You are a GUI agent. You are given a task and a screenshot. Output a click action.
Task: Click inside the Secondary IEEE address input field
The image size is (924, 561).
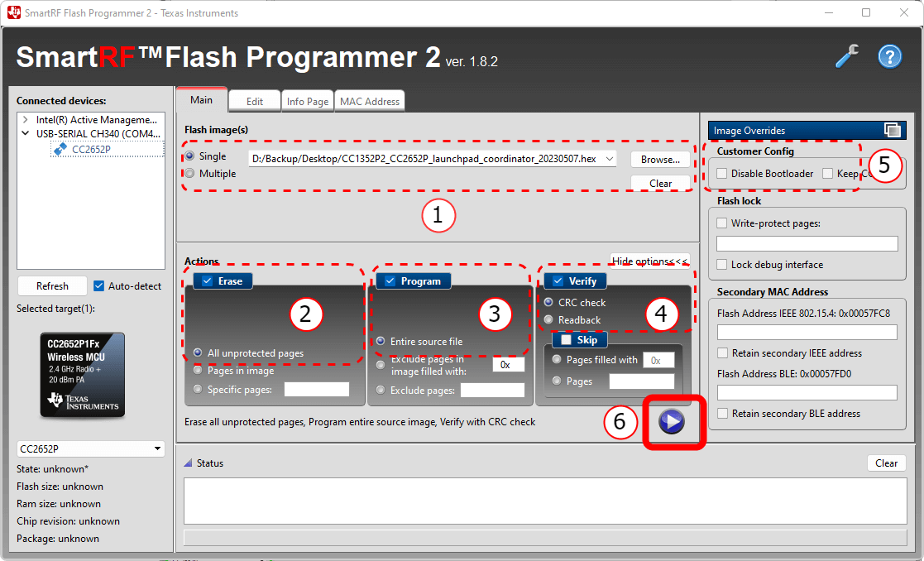click(x=807, y=333)
